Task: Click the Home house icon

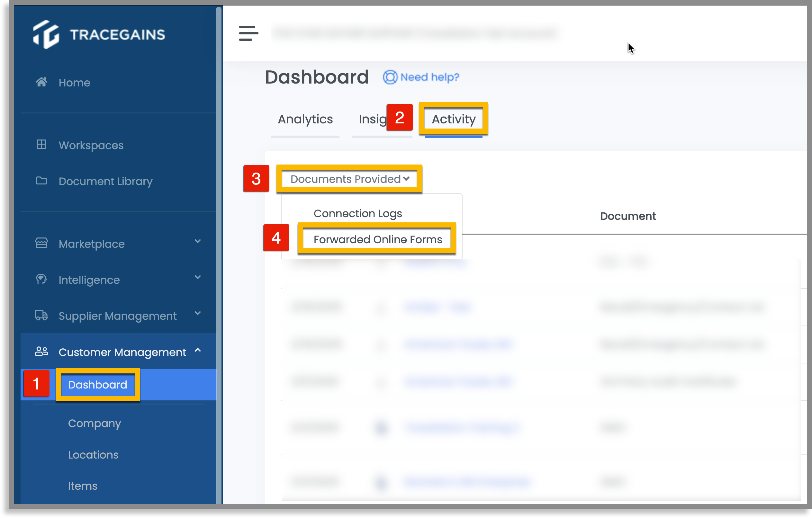Action: tap(41, 82)
